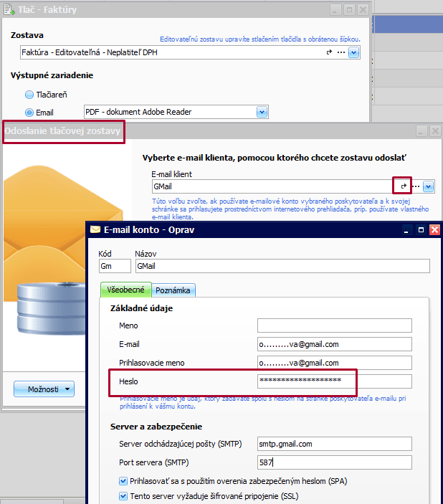Click the ellipsis browse icon in Zostava field

(340, 52)
